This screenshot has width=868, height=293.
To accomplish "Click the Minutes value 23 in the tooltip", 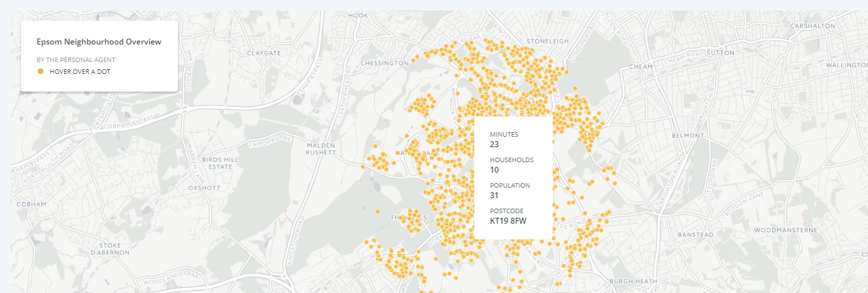I will tap(495, 145).
